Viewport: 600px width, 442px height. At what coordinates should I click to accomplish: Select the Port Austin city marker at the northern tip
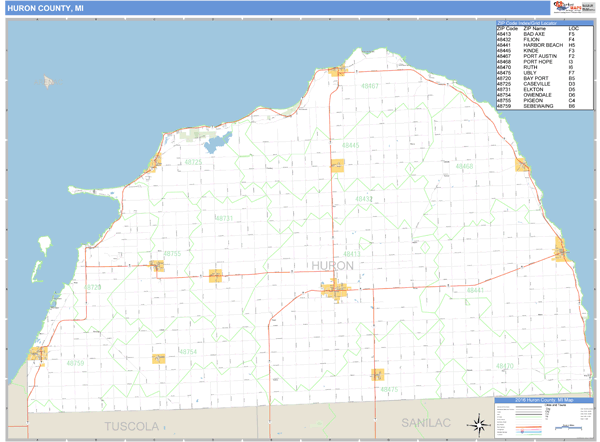[x=338, y=71]
